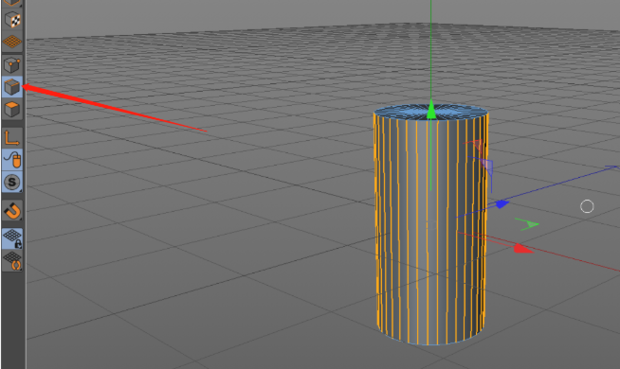Image resolution: width=620 pixels, height=369 pixels.
Task: Toggle the Locked Workplane padlock grid icon
Action: point(12,238)
